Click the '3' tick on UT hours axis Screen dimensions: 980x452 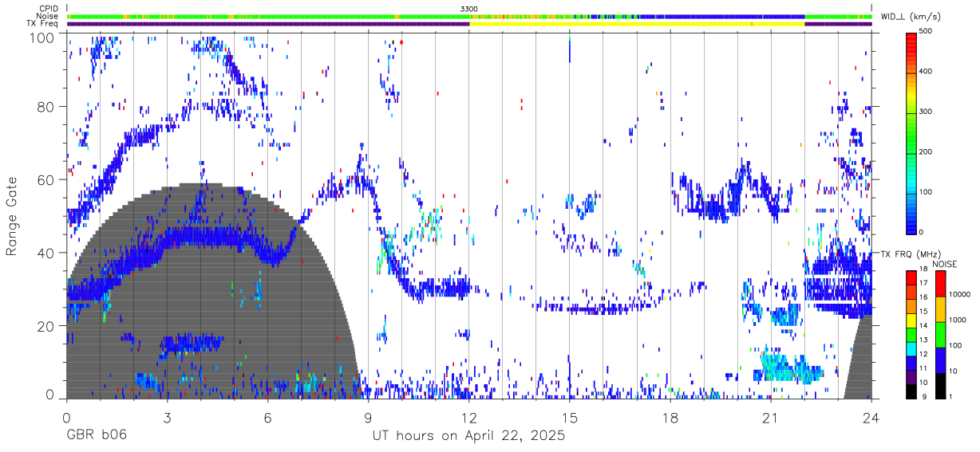tap(168, 417)
